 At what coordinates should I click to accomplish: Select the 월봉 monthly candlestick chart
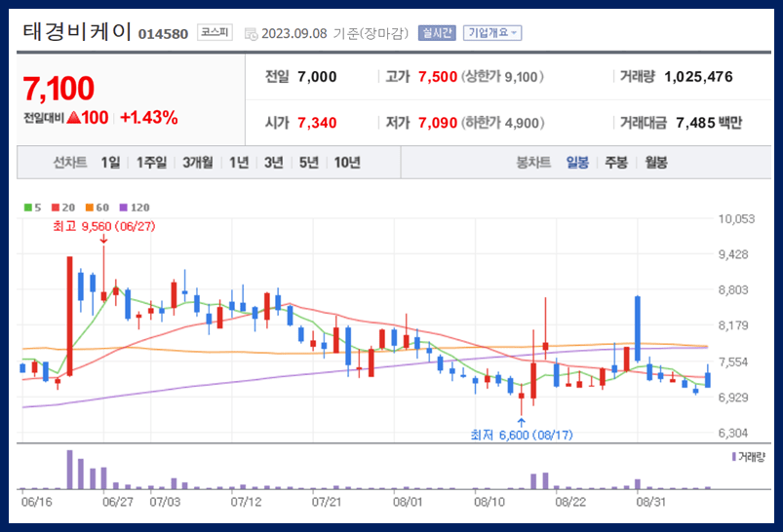[x=655, y=162]
